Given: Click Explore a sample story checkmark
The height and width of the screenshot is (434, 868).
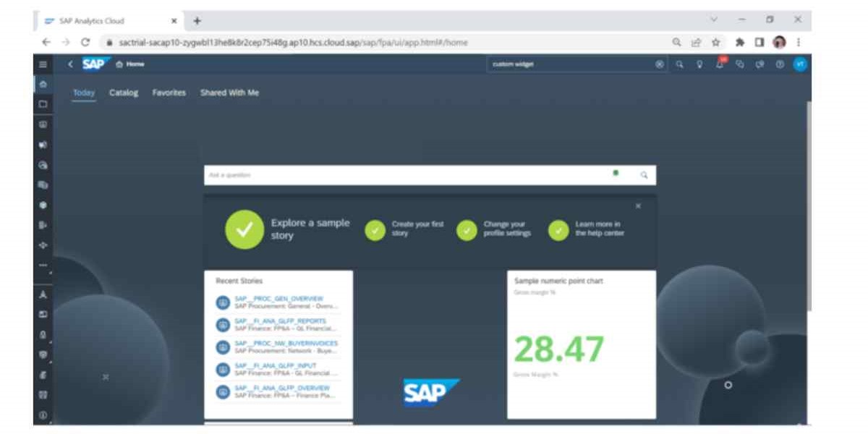Looking at the screenshot, I should (244, 229).
